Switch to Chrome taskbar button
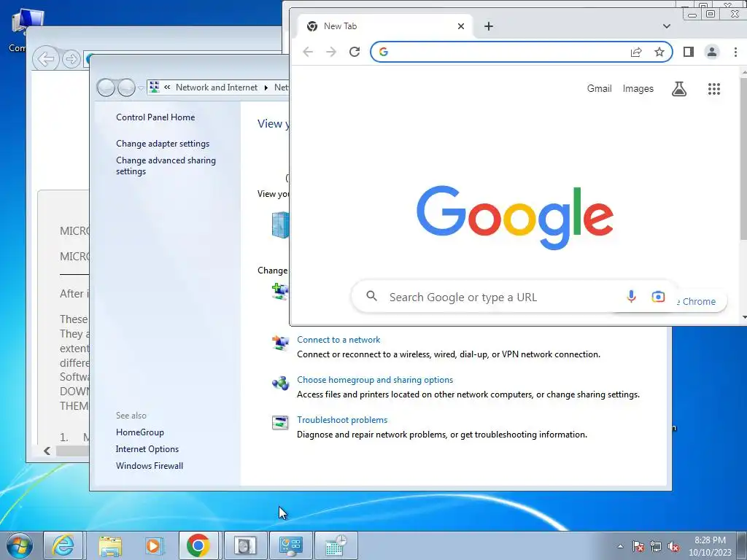 pos(198,545)
